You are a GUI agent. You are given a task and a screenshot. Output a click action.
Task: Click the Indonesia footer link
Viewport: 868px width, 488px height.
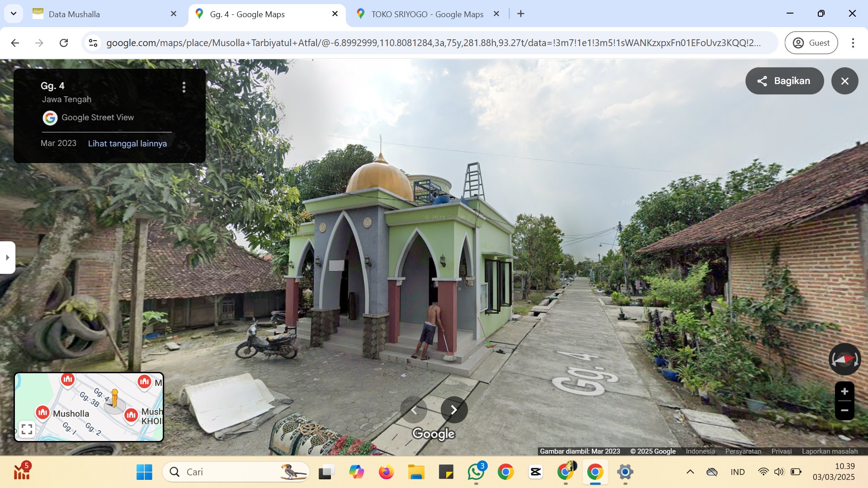(x=700, y=451)
